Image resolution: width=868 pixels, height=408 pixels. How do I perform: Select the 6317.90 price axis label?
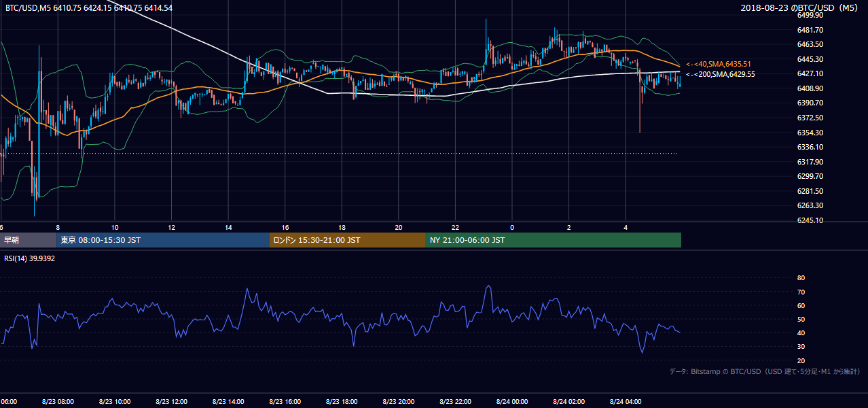pos(810,162)
